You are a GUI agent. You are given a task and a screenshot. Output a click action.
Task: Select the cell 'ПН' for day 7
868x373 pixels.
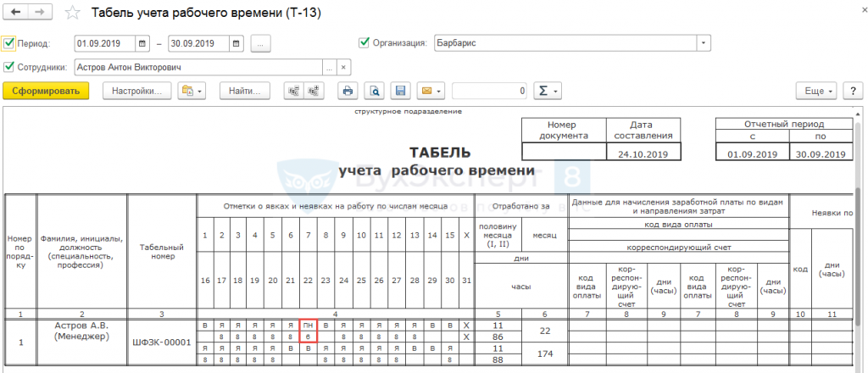pos(308,326)
